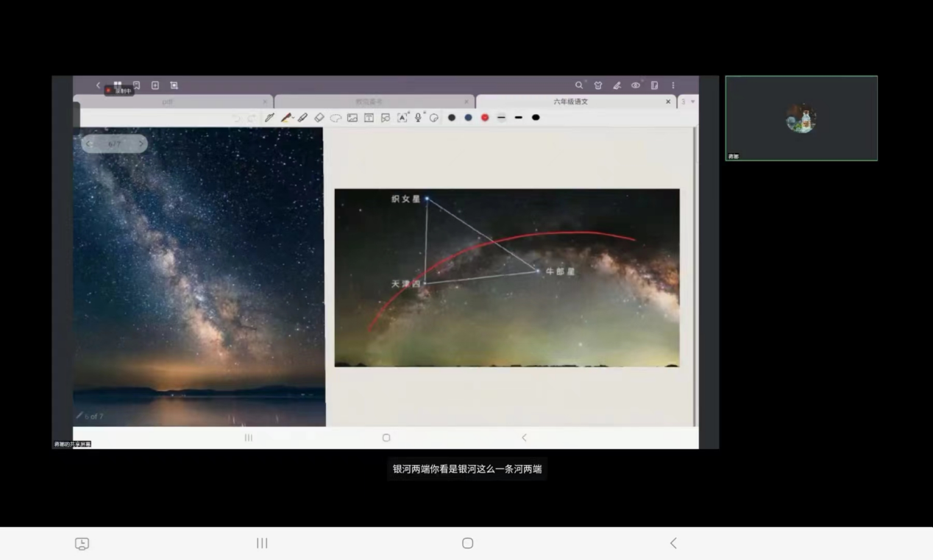Image resolution: width=933 pixels, height=560 pixels.
Task: Go back using the top-left back arrow
Action: tap(99, 85)
